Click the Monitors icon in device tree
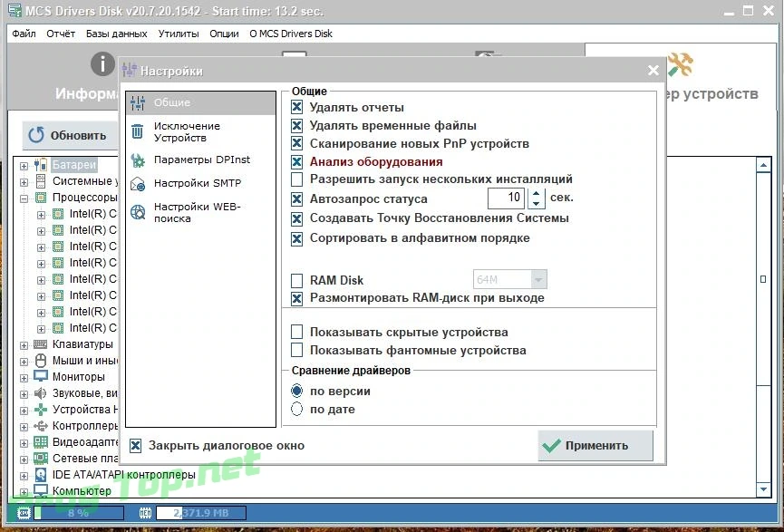This screenshot has width=784, height=532. pyautogui.click(x=41, y=376)
